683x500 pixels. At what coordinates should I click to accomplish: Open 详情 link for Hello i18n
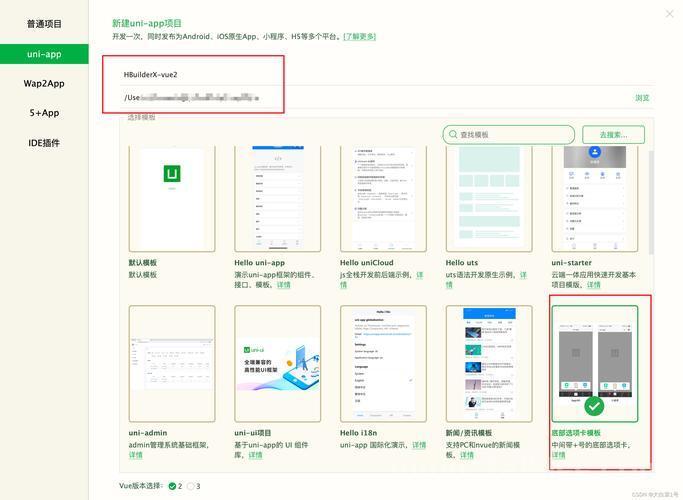(419, 445)
